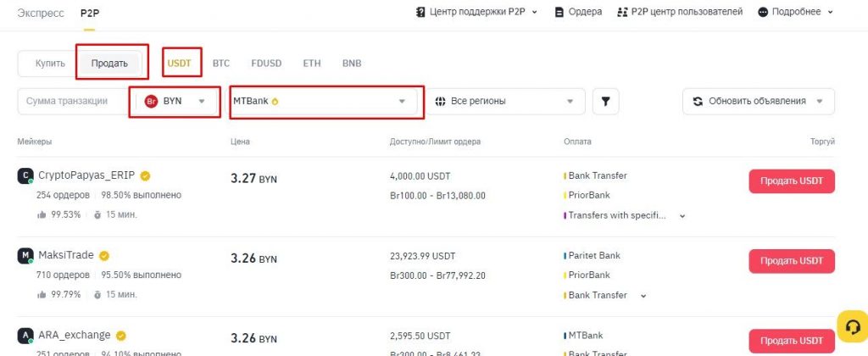This screenshot has height=356, width=868.
Task: Click ARA_exchange verified badge
Action: [120, 336]
